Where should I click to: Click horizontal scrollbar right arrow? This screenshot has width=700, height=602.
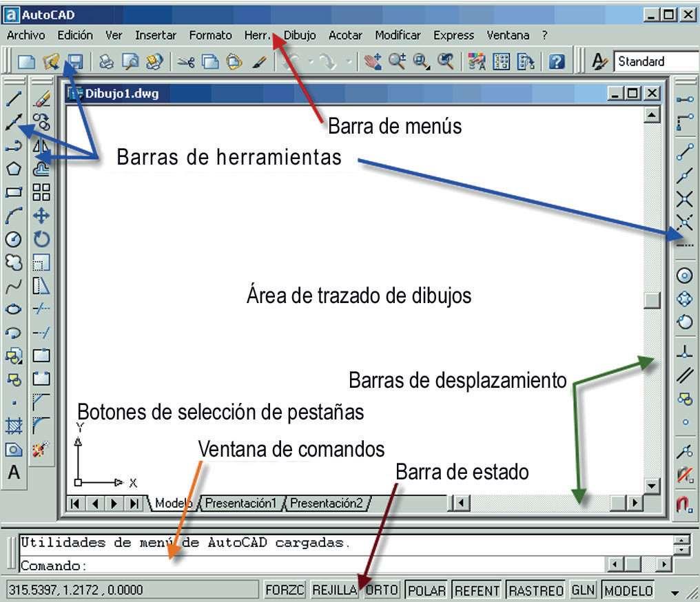[635, 504]
